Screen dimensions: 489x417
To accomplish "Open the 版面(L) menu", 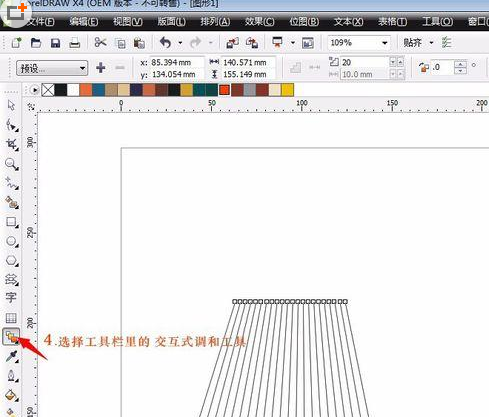I will click(172, 22).
